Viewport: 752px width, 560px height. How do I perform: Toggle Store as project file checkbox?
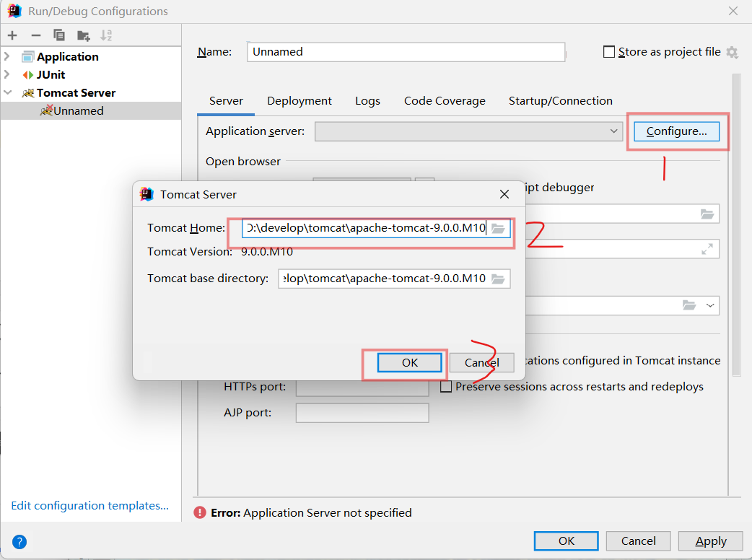(x=608, y=52)
